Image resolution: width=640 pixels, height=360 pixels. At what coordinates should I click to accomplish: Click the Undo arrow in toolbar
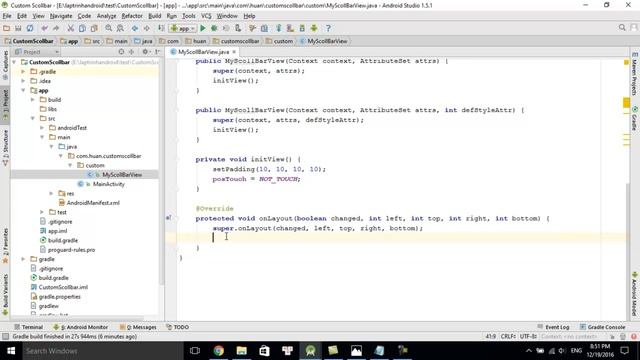point(44,28)
